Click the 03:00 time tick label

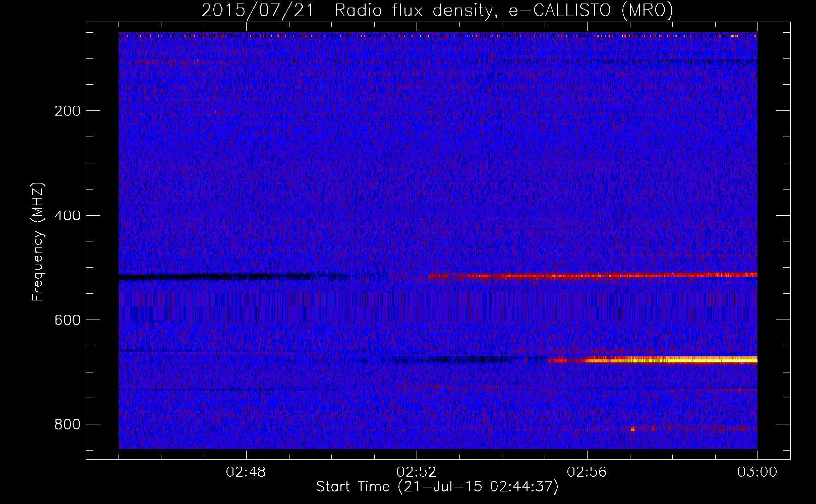click(x=757, y=472)
